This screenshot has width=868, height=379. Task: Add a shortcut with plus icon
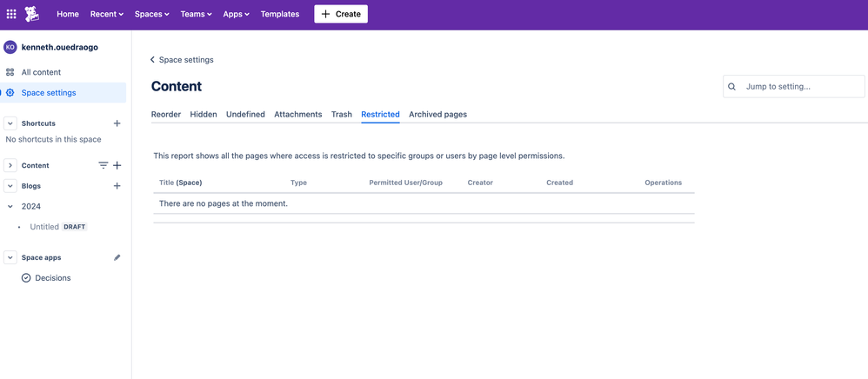tap(117, 123)
